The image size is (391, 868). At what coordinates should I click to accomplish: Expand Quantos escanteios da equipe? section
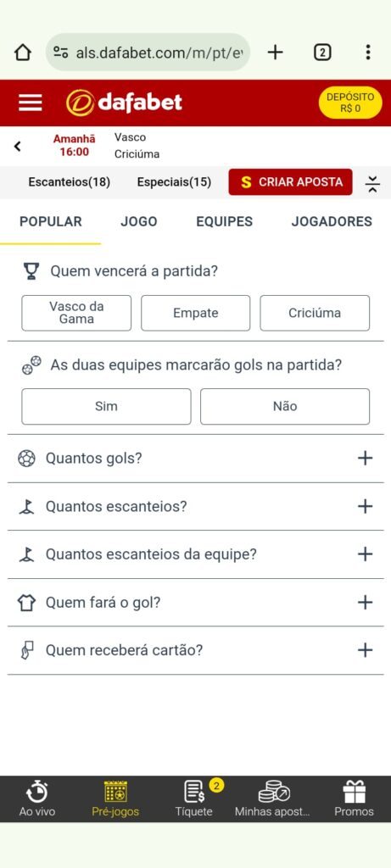click(x=195, y=554)
